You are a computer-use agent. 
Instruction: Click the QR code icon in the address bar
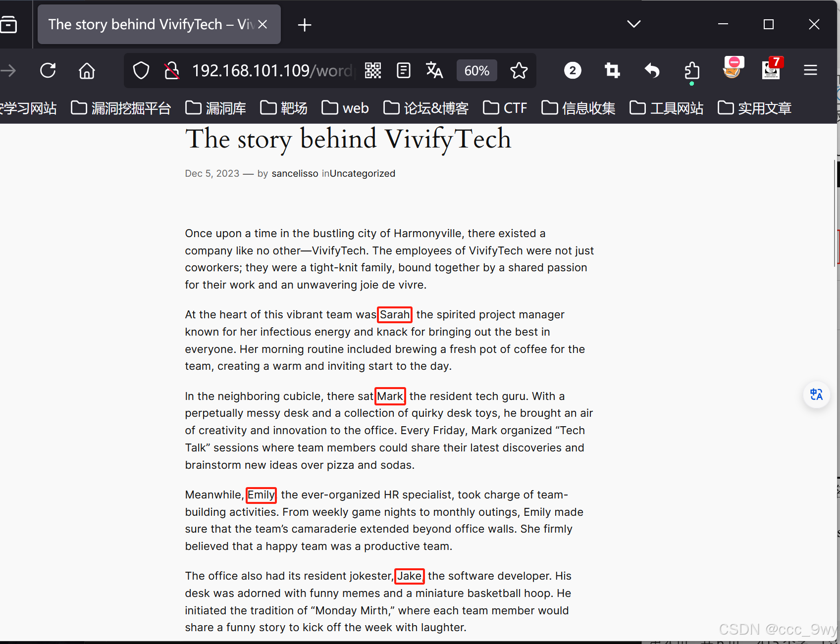tap(372, 70)
